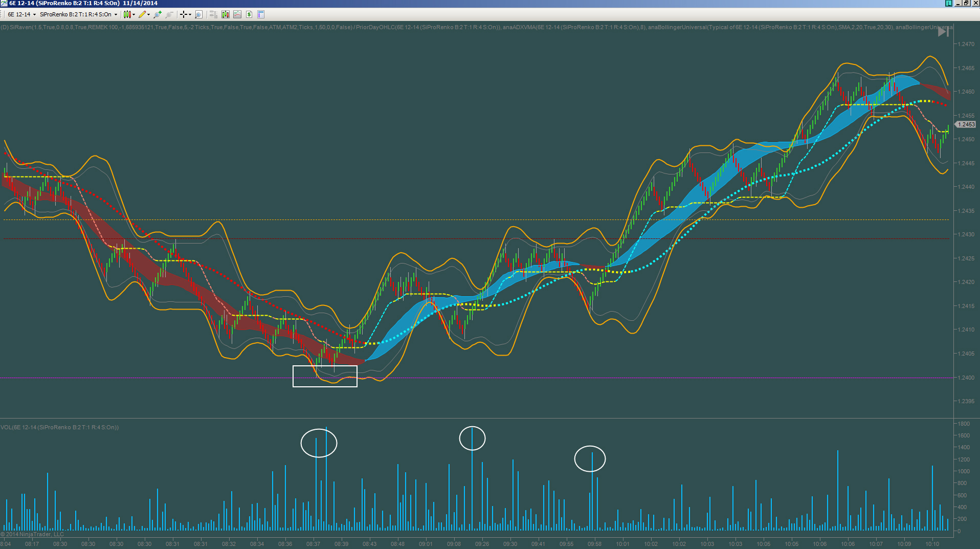Click the 1.2395 price axis label
Viewport: 980px width, 549px height.
pyautogui.click(x=966, y=401)
